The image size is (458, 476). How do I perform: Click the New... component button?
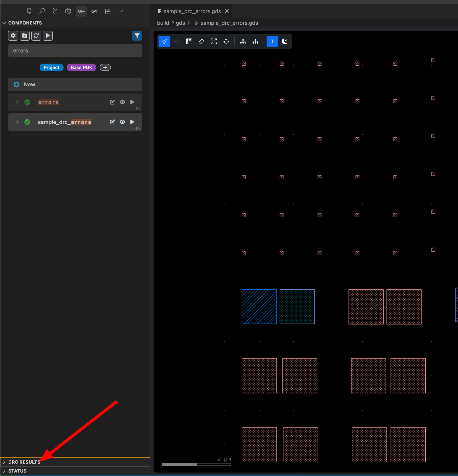click(75, 85)
